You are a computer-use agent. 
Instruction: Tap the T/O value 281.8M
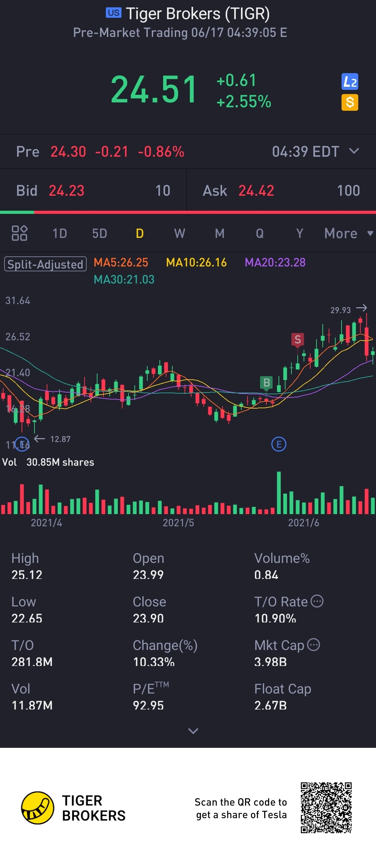click(x=32, y=662)
